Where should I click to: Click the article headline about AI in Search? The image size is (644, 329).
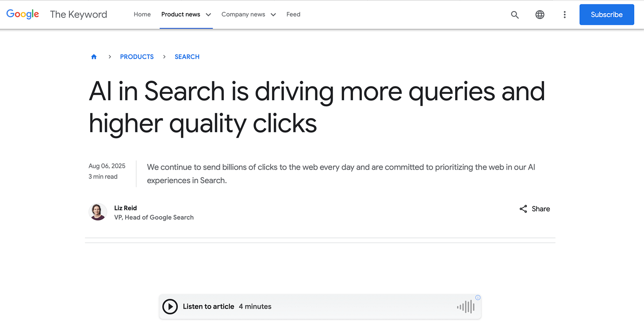click(317, 107)
